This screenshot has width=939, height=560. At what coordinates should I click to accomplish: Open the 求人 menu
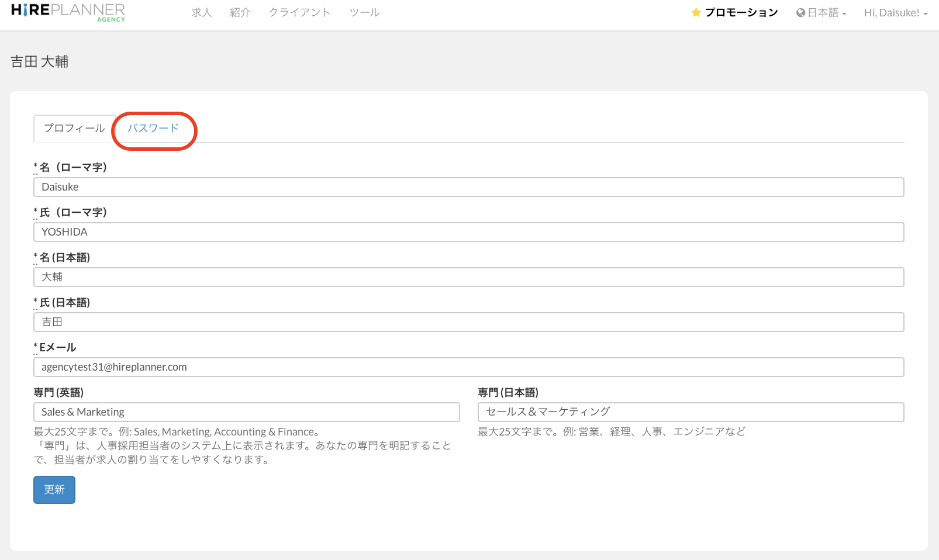[x=201, y=13]
